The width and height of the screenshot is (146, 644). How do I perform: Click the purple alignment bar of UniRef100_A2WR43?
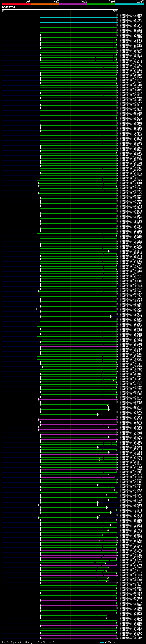[78, 399]
